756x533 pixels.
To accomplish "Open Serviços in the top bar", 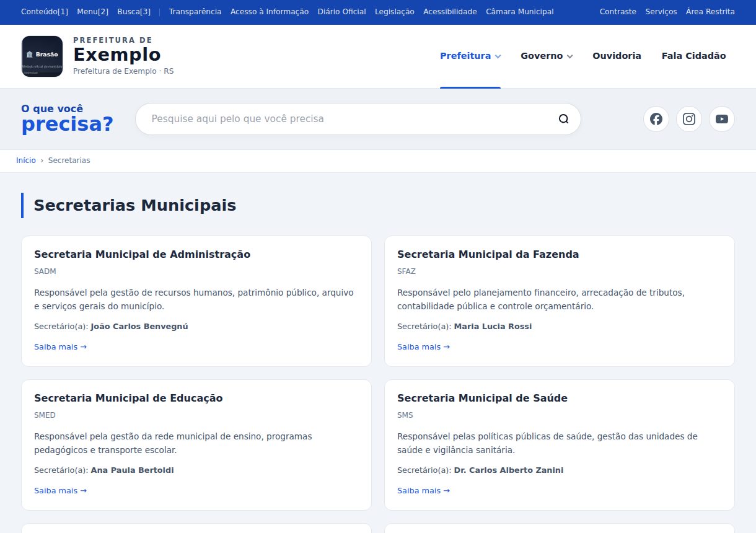I will point(661,12).
